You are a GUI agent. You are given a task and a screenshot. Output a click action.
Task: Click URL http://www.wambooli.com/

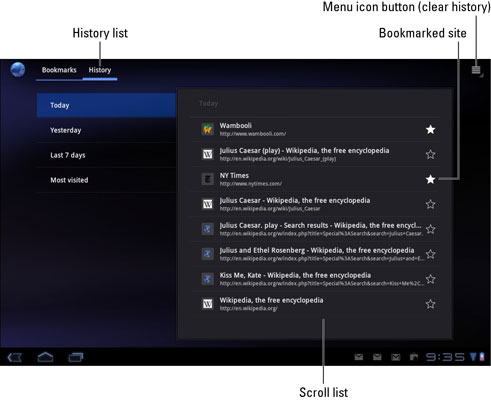(x=253, y=134)
